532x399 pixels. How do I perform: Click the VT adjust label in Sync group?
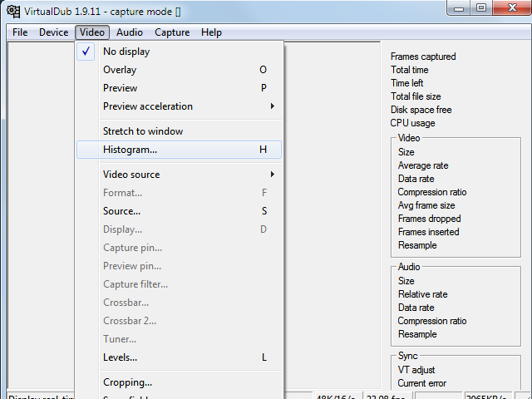pyautogui.click(x=416, y=370)
